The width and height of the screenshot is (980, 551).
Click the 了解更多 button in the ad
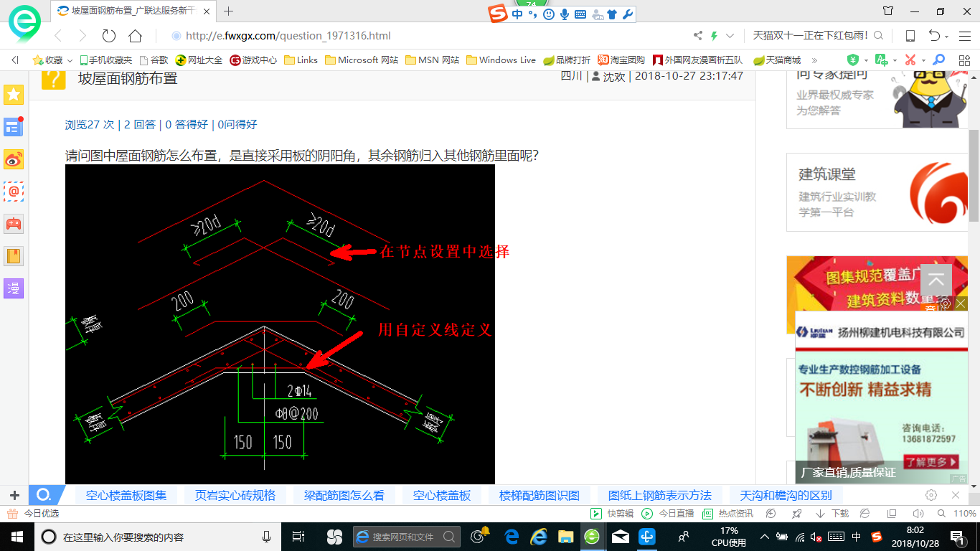click(931, 462)
